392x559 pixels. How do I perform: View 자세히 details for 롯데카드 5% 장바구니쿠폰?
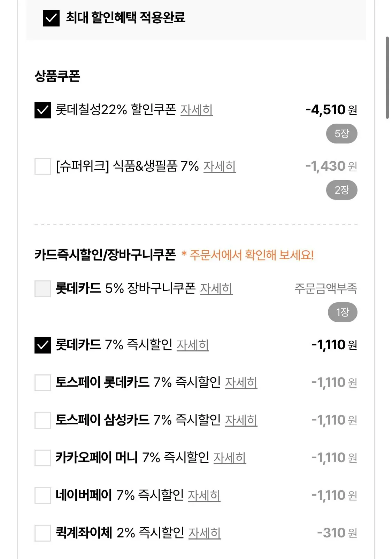point(216,289)
